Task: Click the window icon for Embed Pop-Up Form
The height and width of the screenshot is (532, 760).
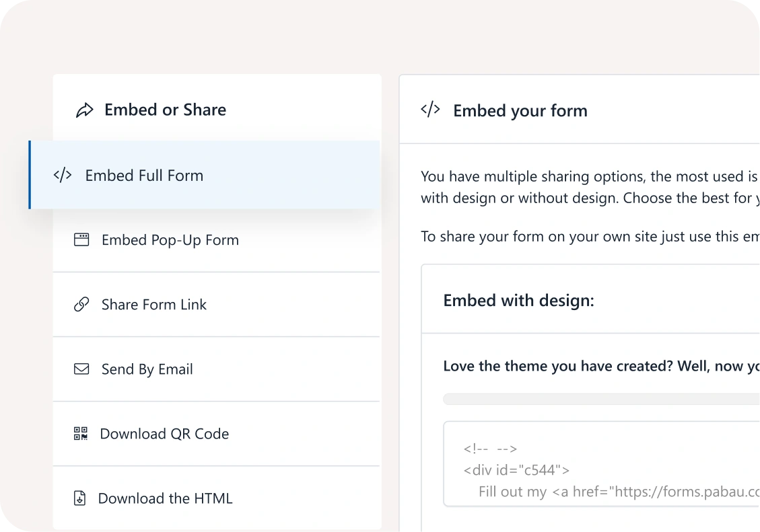Action: coord(81,240)
